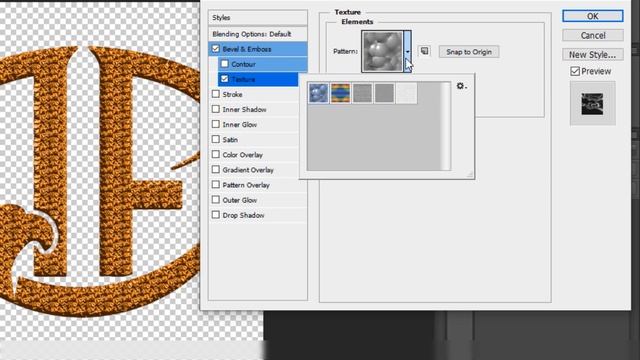This screenshot has width=640, height=360.
Task: Enable the Pattern Overlay checkbox
Action: (216, 185)
